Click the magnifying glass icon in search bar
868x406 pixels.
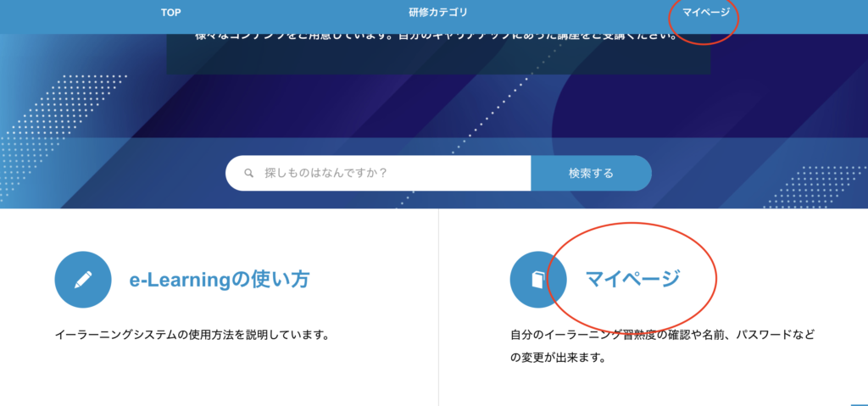(249, 173)
